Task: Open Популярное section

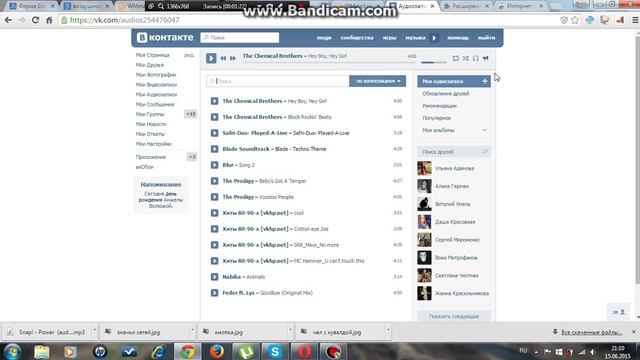Action: 436,118
